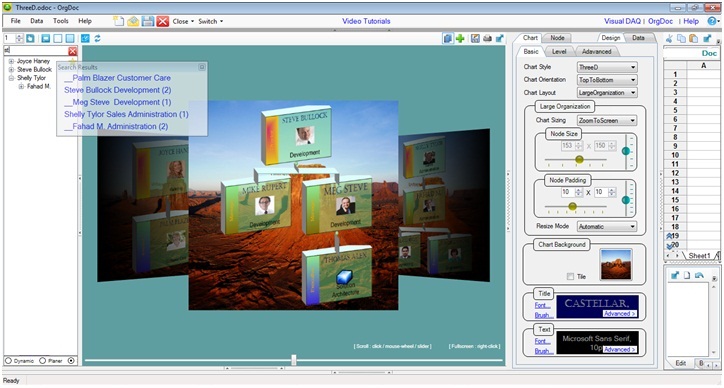Clear the search box with red X
This screenshot has width=724, height=388.
[x=72, y=51]
